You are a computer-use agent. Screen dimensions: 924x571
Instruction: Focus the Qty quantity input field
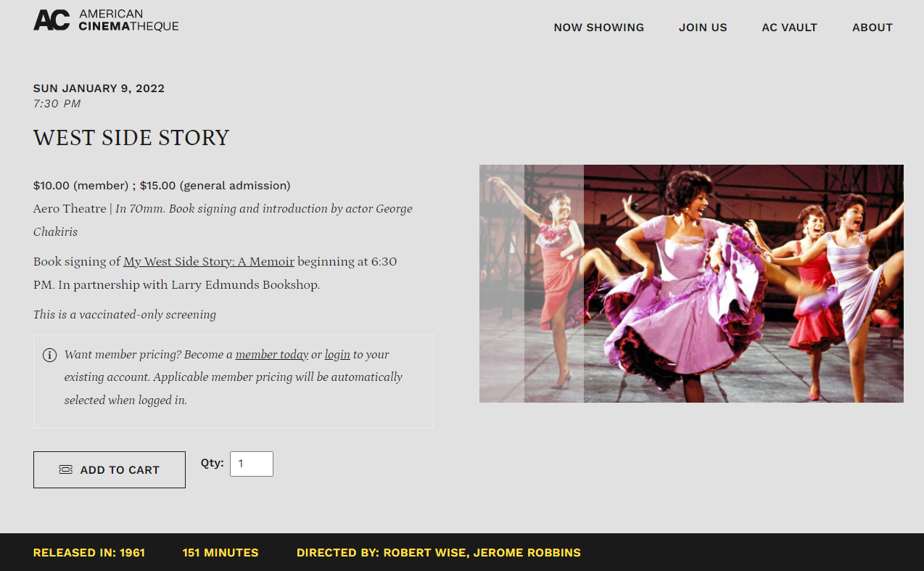pyautogui.click(x=251, y=464)
